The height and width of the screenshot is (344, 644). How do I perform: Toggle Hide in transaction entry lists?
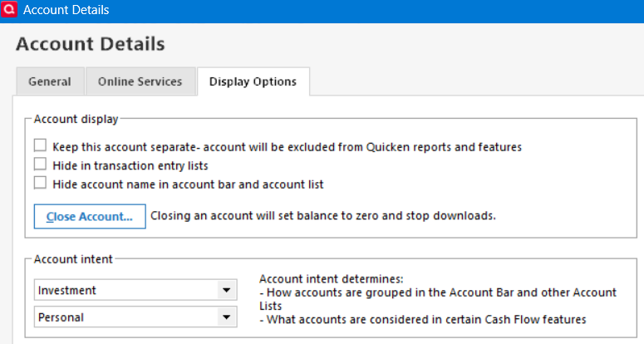tap(40, 164)
